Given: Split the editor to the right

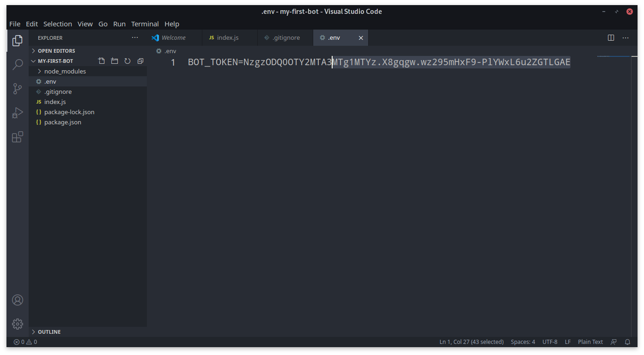Looking at the screenshot, I should 611,38.
